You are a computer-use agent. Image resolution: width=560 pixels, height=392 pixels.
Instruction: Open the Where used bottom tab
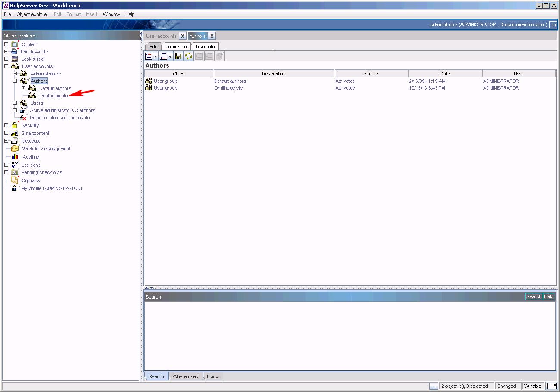coord(185,376)
